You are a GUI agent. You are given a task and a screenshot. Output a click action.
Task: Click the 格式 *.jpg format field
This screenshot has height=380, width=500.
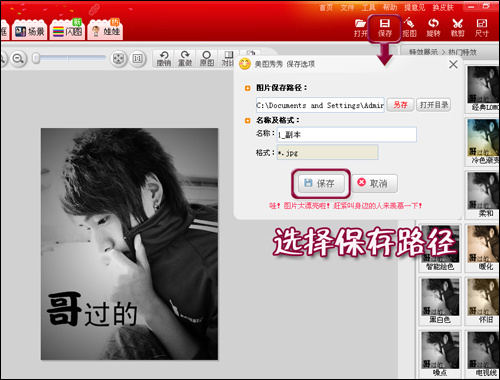click(327, 153)
